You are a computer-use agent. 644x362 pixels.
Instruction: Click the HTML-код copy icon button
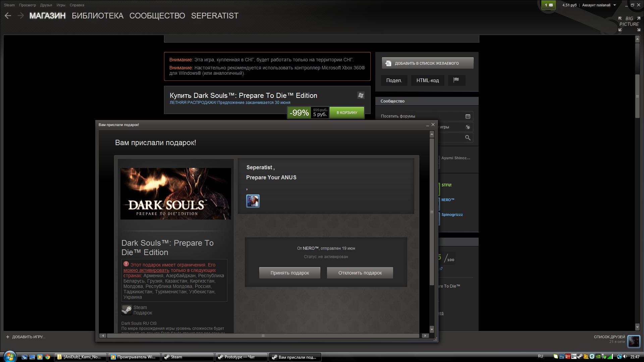pos(428,80)
